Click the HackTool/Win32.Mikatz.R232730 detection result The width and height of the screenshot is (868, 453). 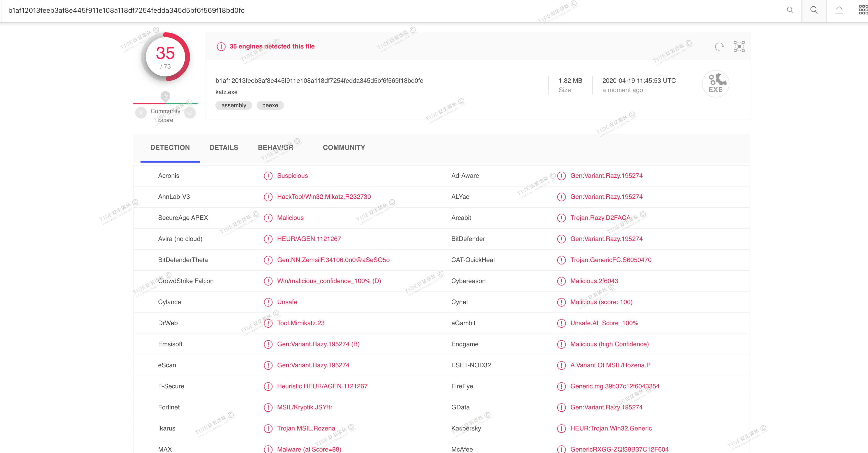tap(323, 197)
